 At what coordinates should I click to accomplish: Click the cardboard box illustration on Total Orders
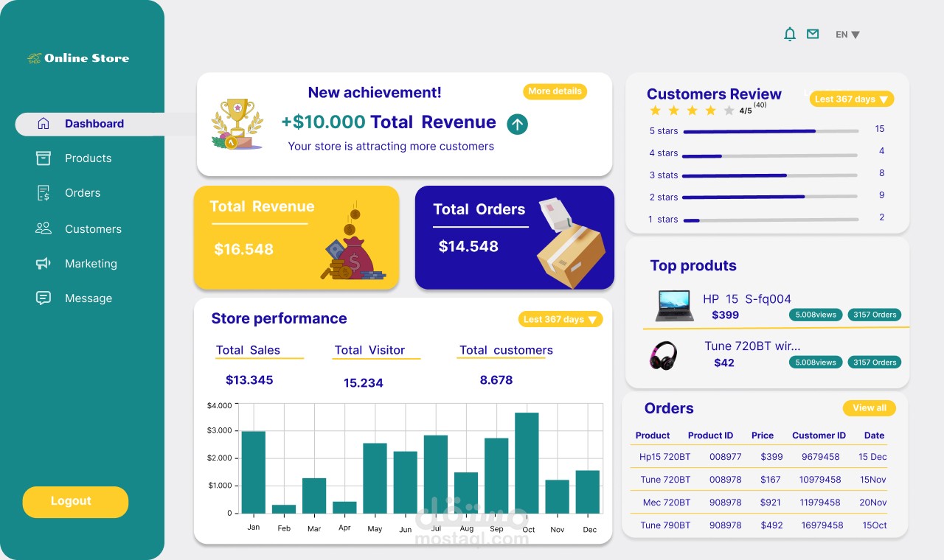(570, 243)
